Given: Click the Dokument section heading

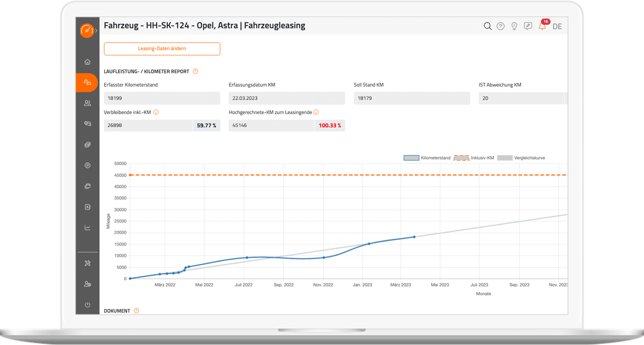Looking at the screenshot, I should pyautogui.click(x=117, y=311).
